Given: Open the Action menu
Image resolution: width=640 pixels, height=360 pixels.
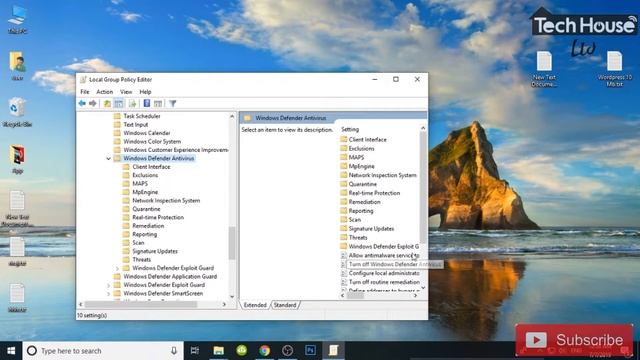Looking at the screenshot, I should (104, 92).
